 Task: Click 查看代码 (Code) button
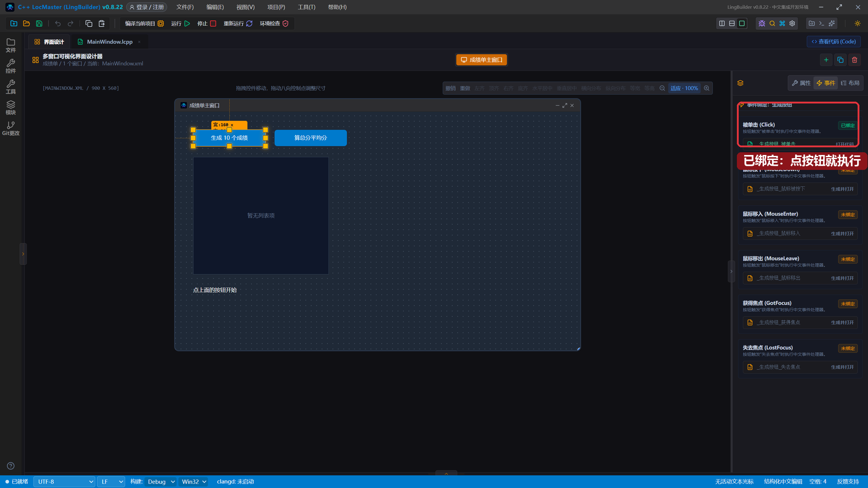[834, 42]
